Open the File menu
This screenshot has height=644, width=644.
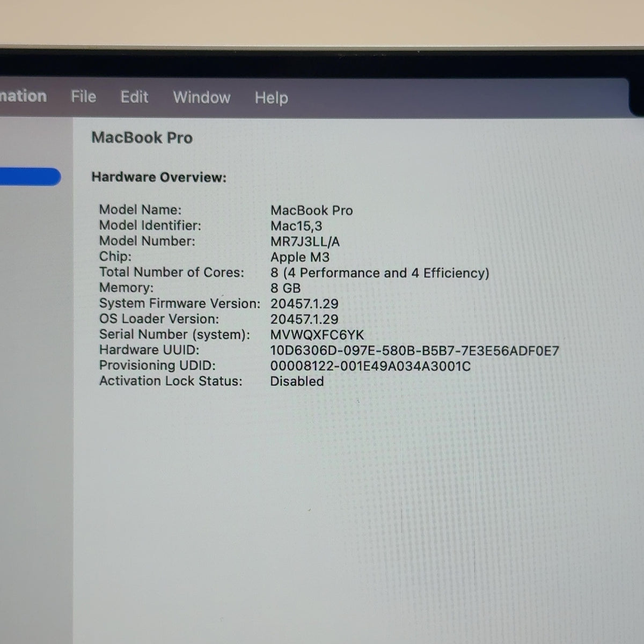click(84, 97)
